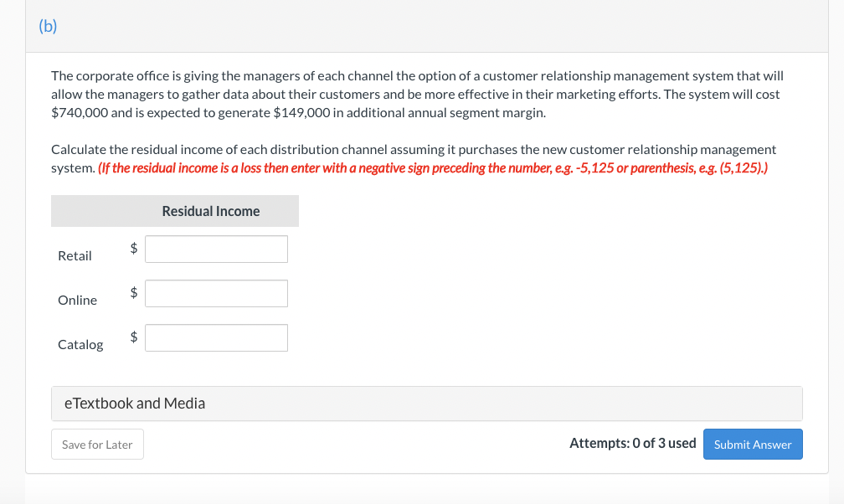
Task: Click the Attempts: 0 of 3 used text
Action: (x=632, y=444)
